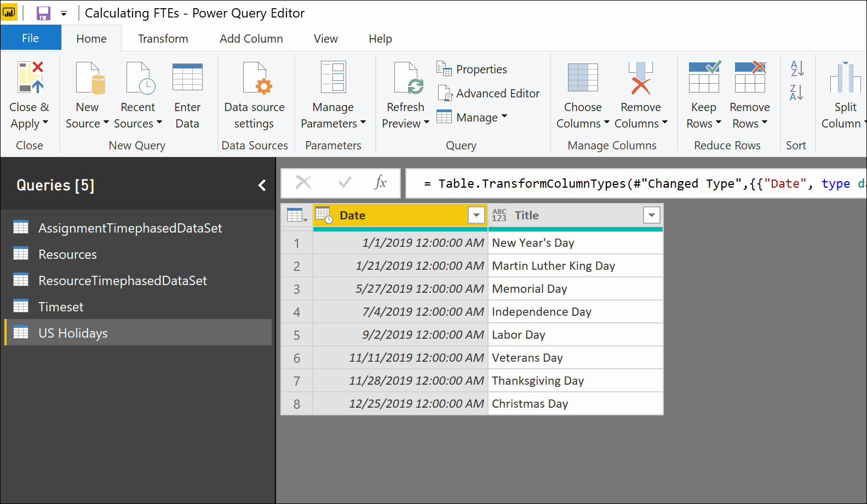Click Remove Columns icon
The height and width of the screenshot is (504, 867).
click(x=641, y=78)
